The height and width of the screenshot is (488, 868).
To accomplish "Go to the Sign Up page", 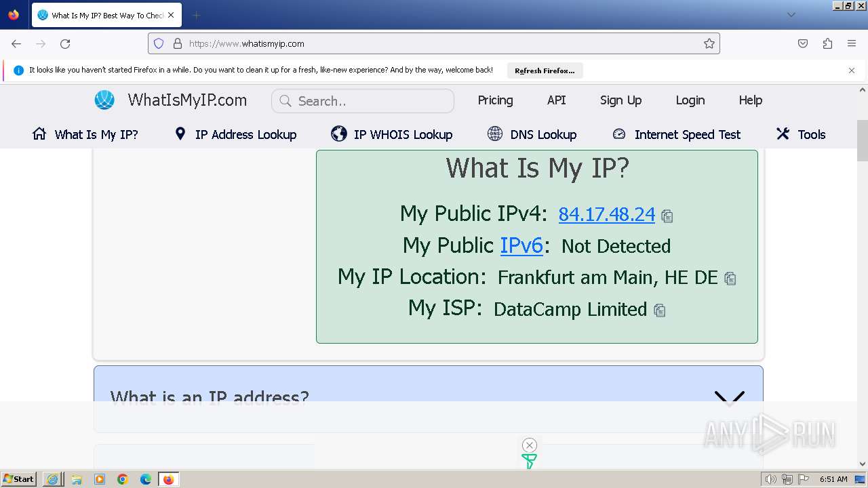I will pyautogui.click(x=620, y=100).
